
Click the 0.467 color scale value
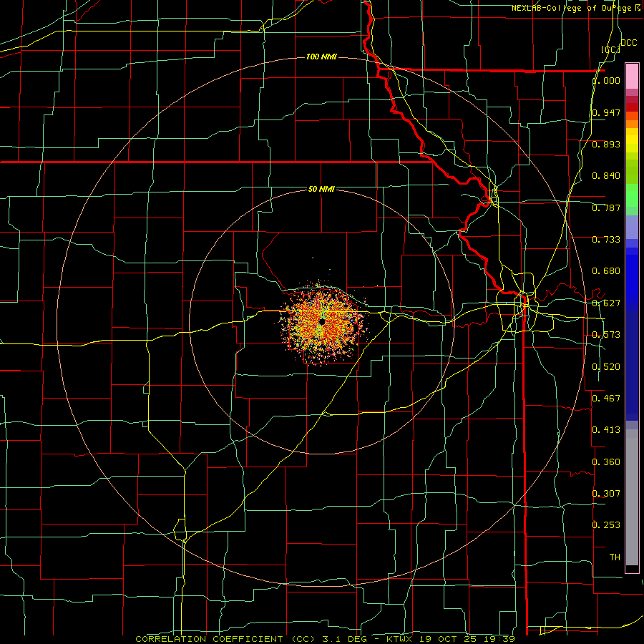pyautogui.click(x=606, y=399)
